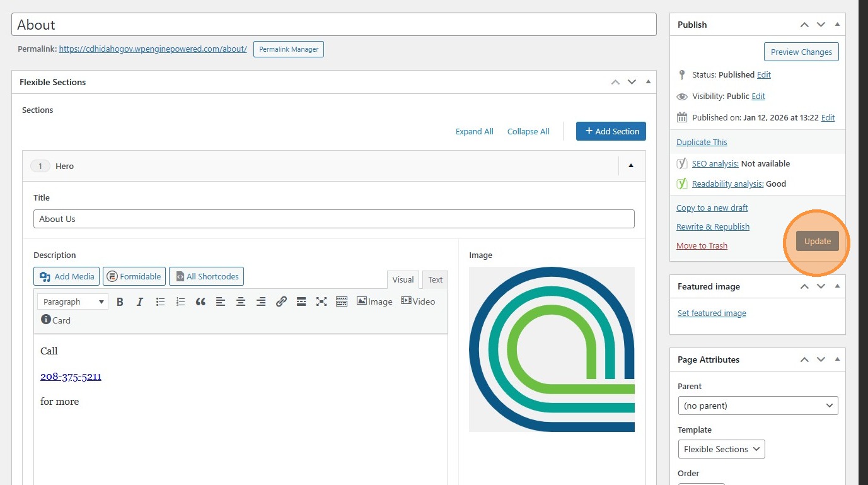868x485 pixels.
Task: Click the 208-375-5211 phone link
Action: click(71, 377)
